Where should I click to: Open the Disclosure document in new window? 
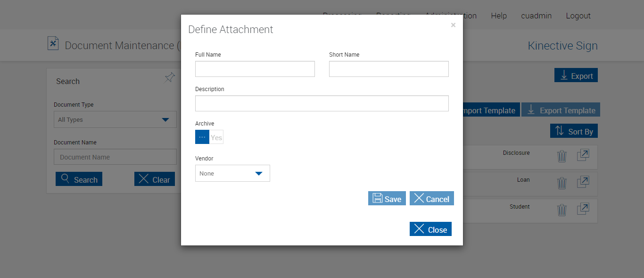(583, 155)
